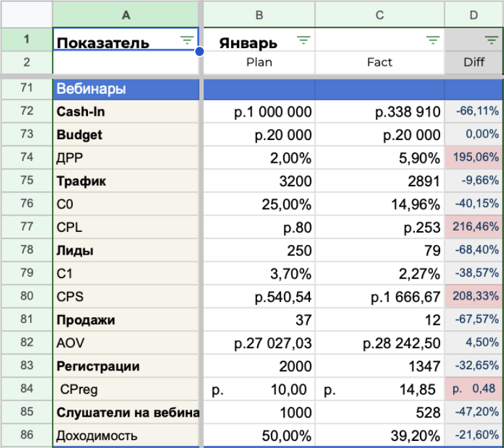504x448 pixels.
Task: Click diff cell -66,11%
Action: 474,111
